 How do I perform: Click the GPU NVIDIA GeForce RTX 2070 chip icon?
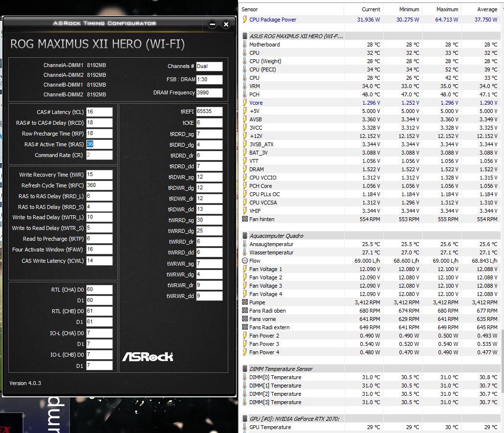tap(245, 419)
